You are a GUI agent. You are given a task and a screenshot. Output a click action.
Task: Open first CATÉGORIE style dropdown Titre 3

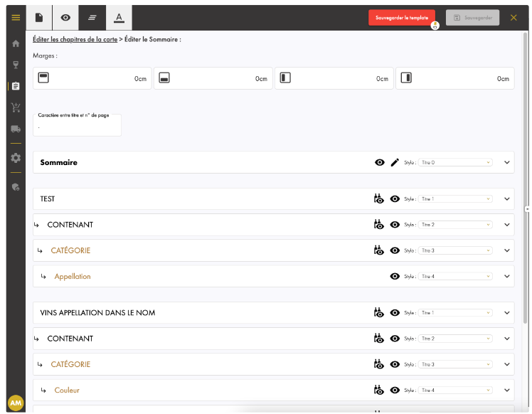pyautogui.click(x=455, y=250)
